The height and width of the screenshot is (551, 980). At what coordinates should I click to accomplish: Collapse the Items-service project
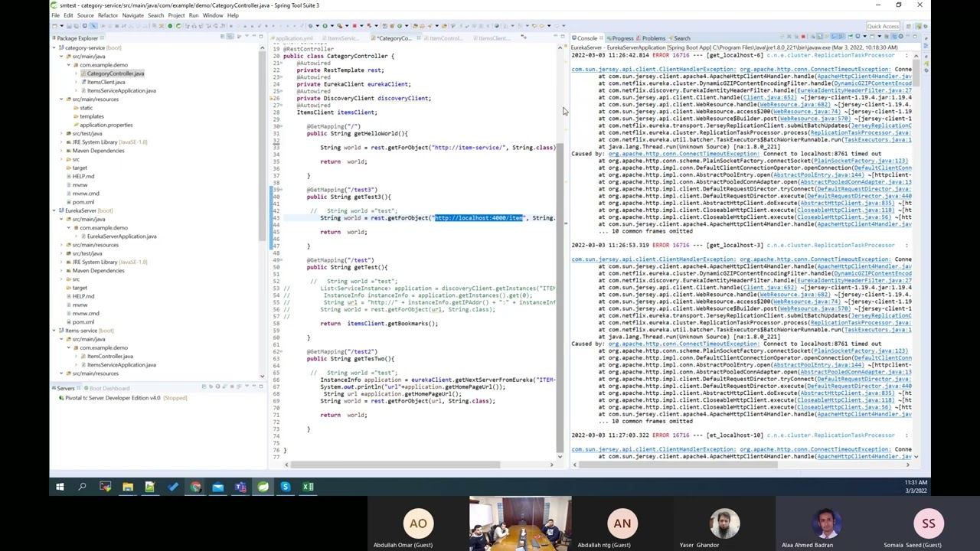(54, 331)
